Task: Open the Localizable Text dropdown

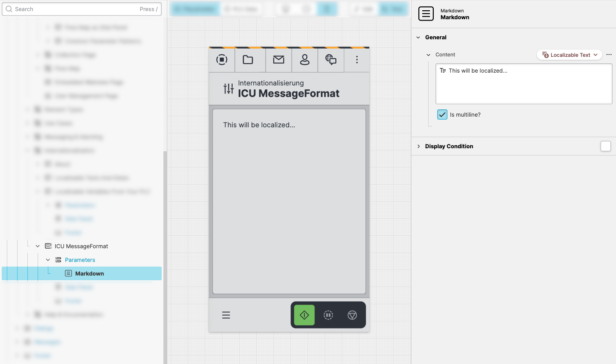Action: tap(569, 55)
